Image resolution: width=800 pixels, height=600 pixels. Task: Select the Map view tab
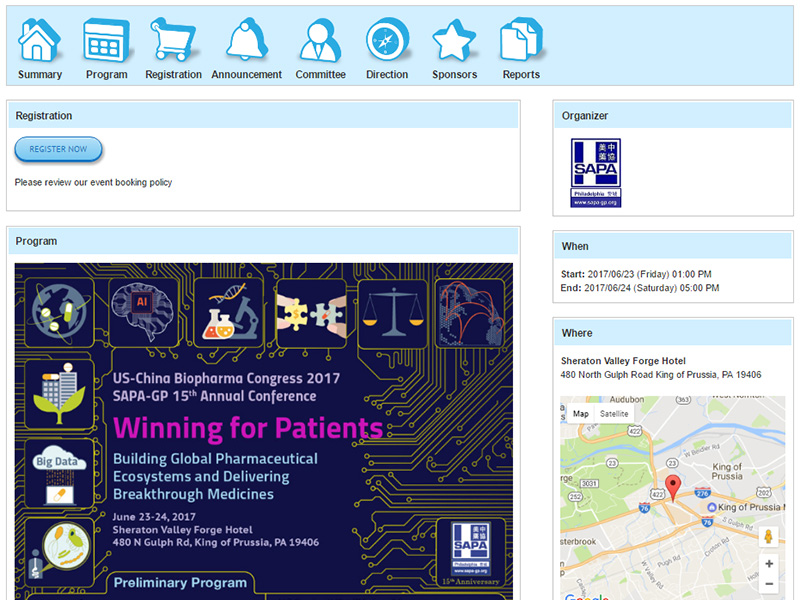(580, 413)
